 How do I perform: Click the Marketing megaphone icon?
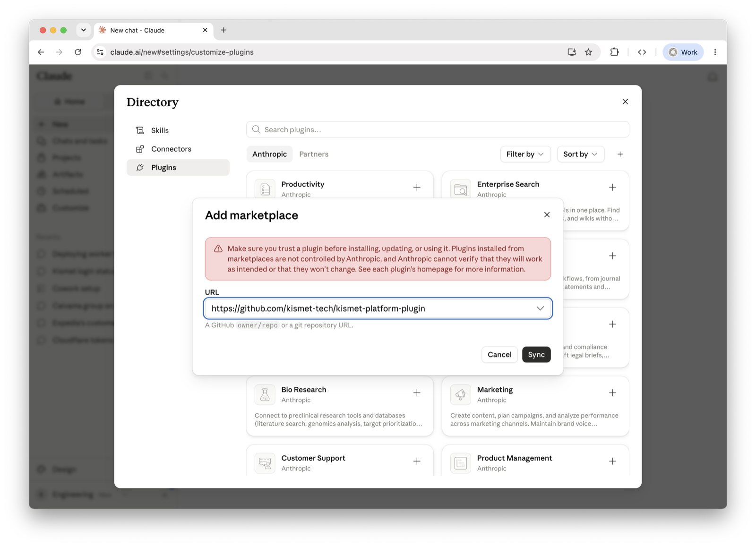pyautogui.click(x=461, y=394)
